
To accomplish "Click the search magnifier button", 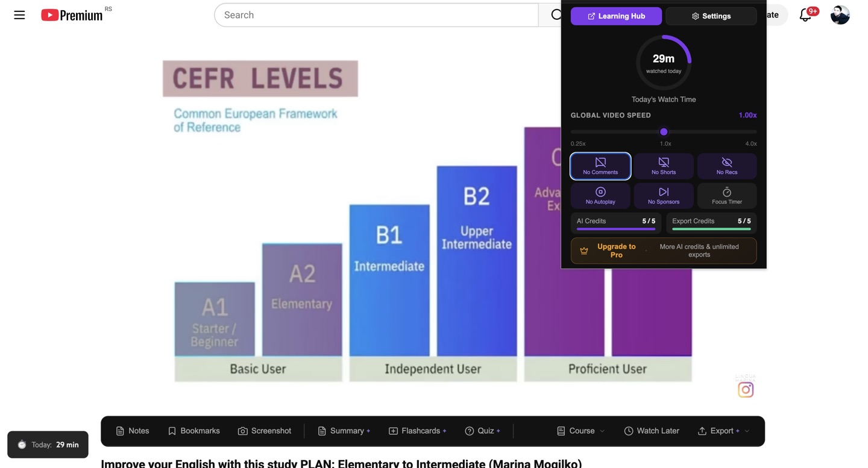I will tap(555, 15).
